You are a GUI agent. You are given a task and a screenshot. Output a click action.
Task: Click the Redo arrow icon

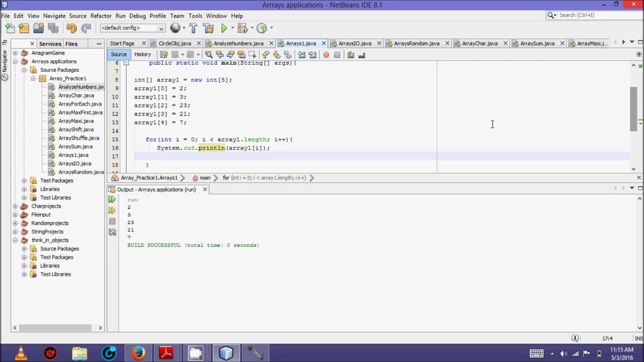86,28
